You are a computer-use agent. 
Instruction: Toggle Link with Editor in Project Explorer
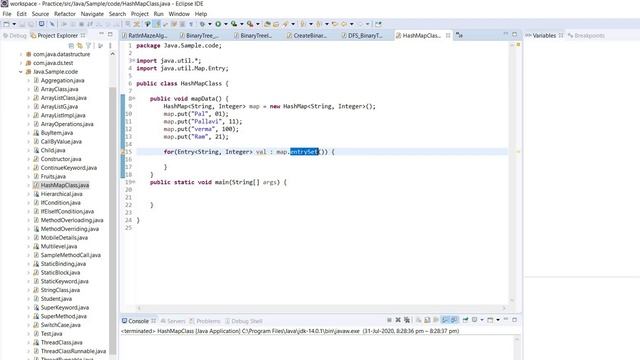click(x=80, y=45)
